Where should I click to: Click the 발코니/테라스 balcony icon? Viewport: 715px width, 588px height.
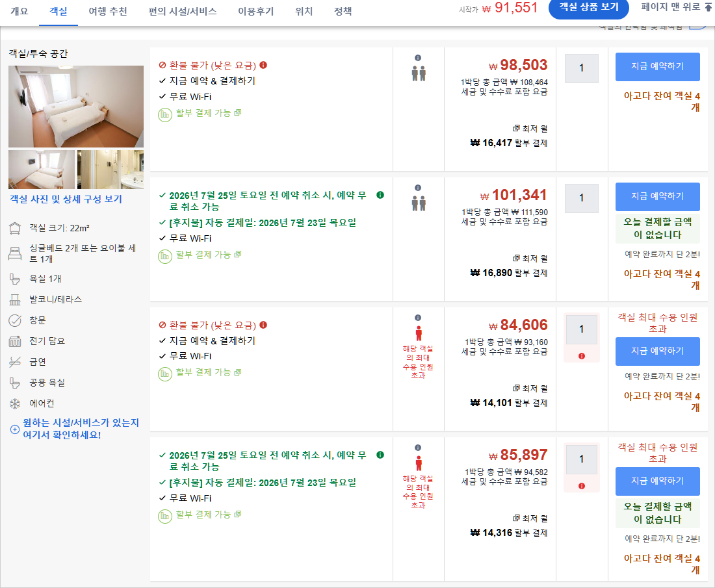(x=15, y=300)
